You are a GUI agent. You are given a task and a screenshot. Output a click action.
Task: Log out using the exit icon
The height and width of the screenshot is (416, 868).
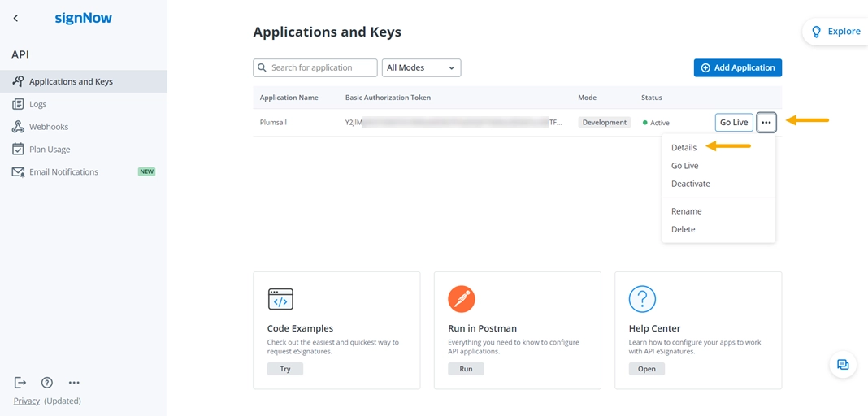coord(20,382)
